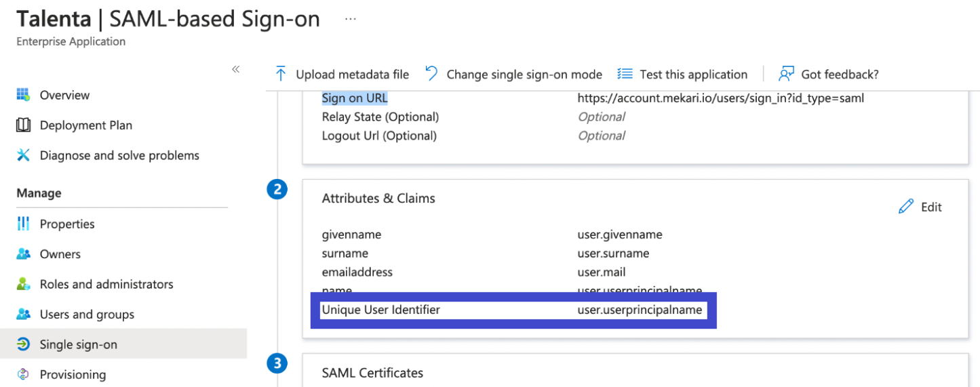This screenshot has height=387, width=980.
Task: Click the account.mekari.io sign on URL value
Action: (x=720, y=98)
